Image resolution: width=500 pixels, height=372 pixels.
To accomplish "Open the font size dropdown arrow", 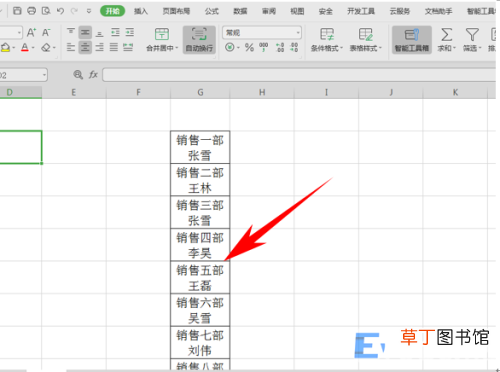I will click(19, 32).
